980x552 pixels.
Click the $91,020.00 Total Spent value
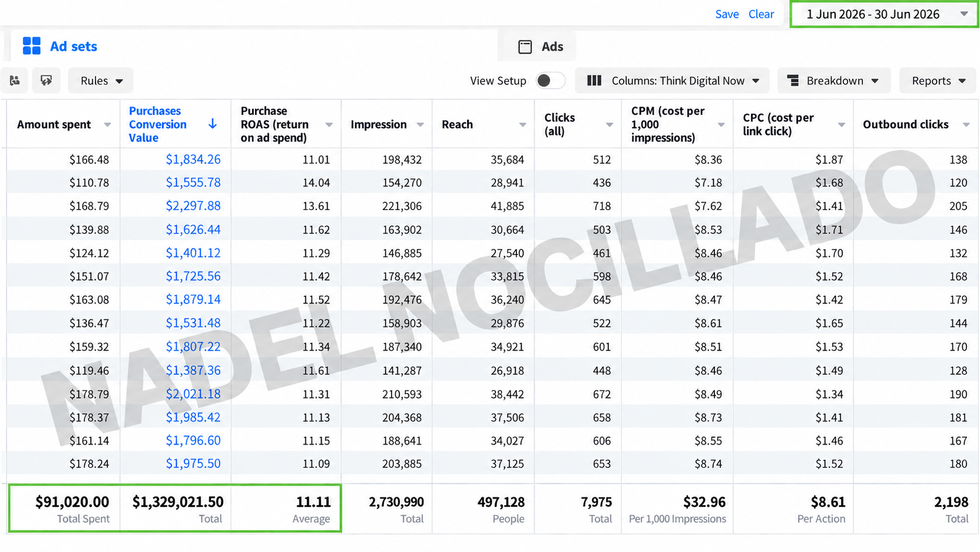[x=72, y=502]
